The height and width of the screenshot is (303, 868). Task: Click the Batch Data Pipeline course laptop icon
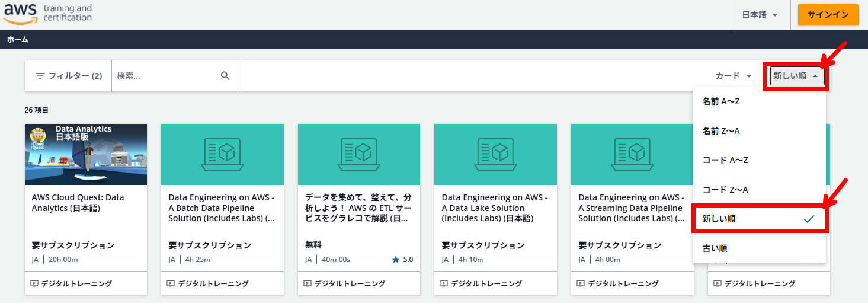click(x=222, y=154)
